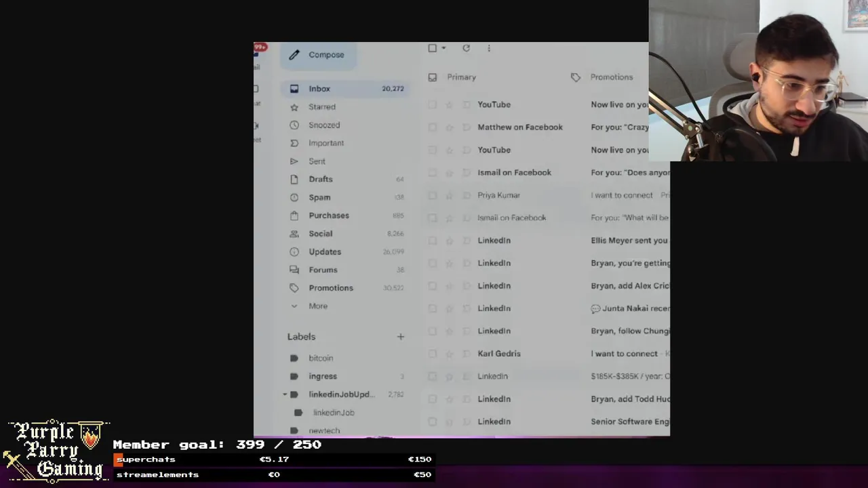This screenshot has width=868, height=488.
Task: Add a new label with plus icon
Action: pos(400,337)
